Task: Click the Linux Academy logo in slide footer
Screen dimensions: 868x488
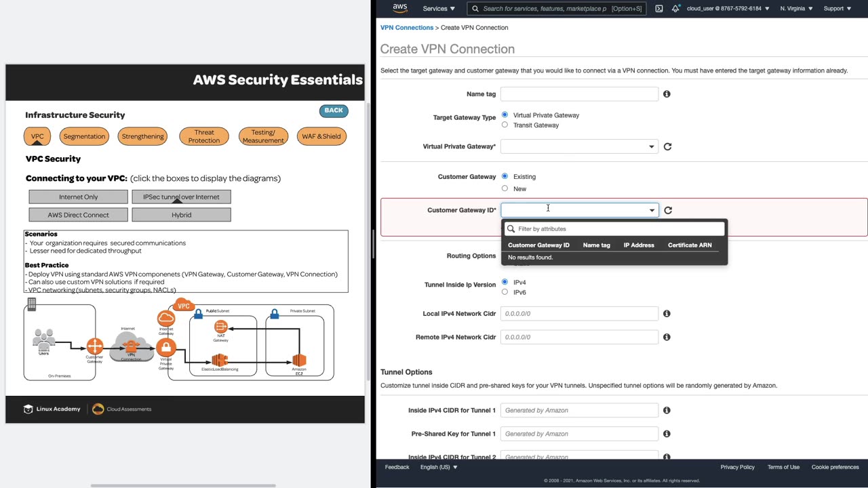Action: pyautogui.click(x=52, y=409)
